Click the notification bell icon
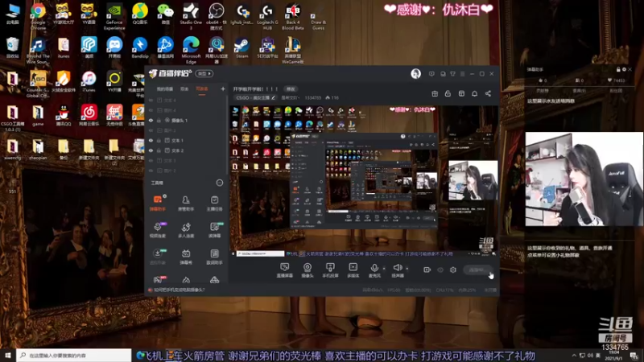The height and width of the screenshot is (362, 644). tap(474, 93)
